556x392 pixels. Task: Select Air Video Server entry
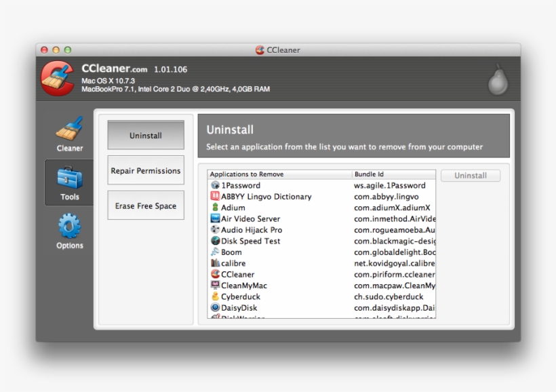point(250,219)
